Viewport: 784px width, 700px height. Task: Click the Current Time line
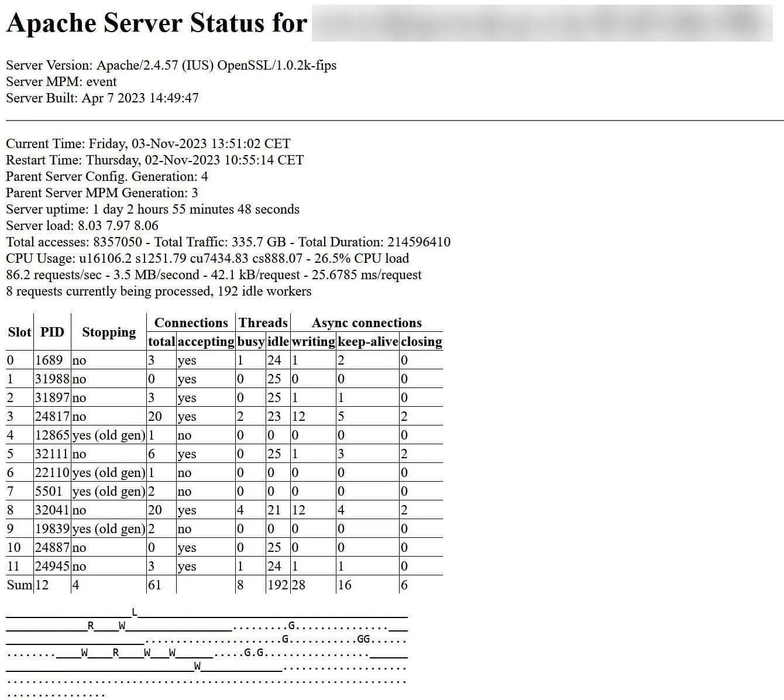[x=148, y=143]
